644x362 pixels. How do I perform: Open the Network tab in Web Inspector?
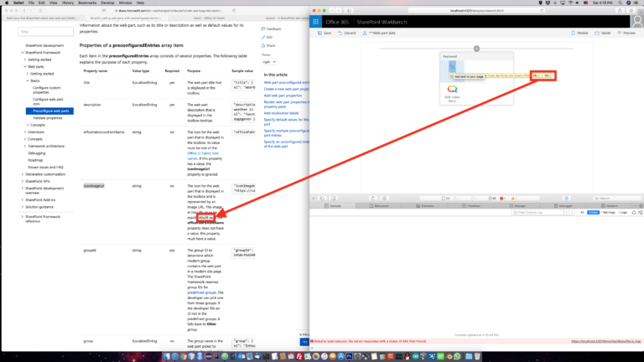(x=609, y=205)
